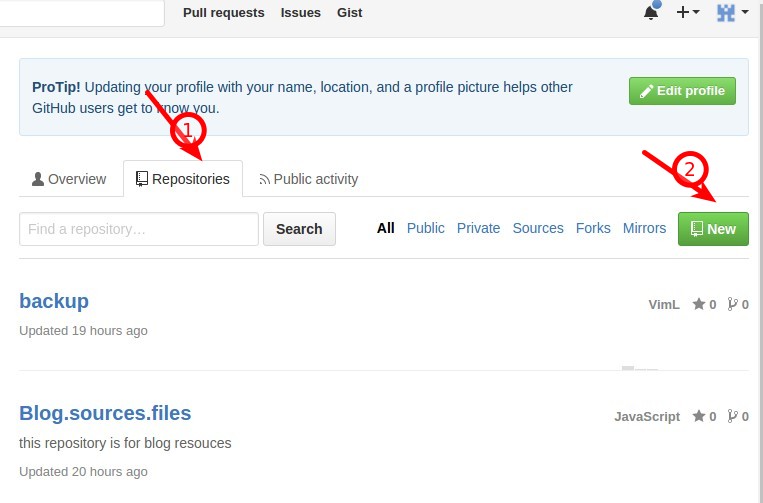This screenshot has width=763, height=503.
Task: Focus the Find a repository field
Action: [x=139, y=229]
